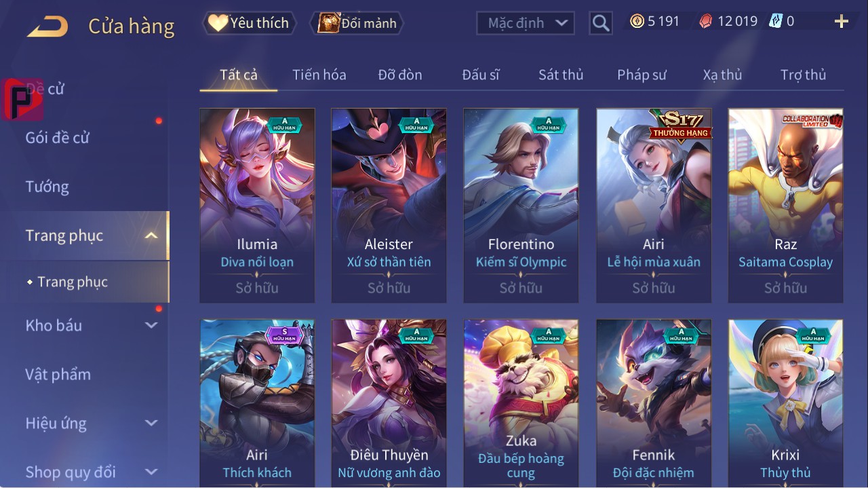The image size is (868, 488).
Task: Open the search magnifier icon
Action: pyautogui.click(x=601, y=24)
